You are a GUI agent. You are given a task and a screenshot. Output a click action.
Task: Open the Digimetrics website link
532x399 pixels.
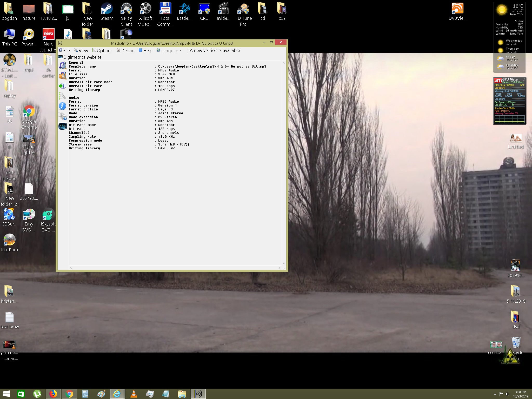click(x=80, y=57)
